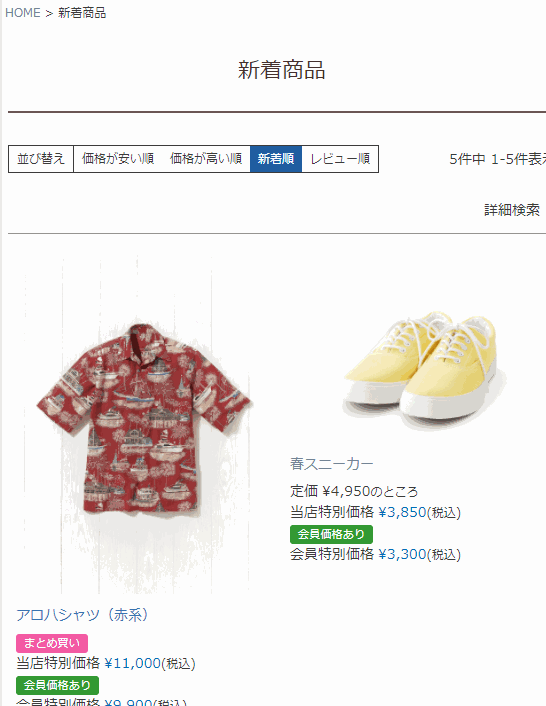Viewport: 546px width, 706px height.
Task: Click the 定価 ¥4,950のところ text
Action: [354, 491]
